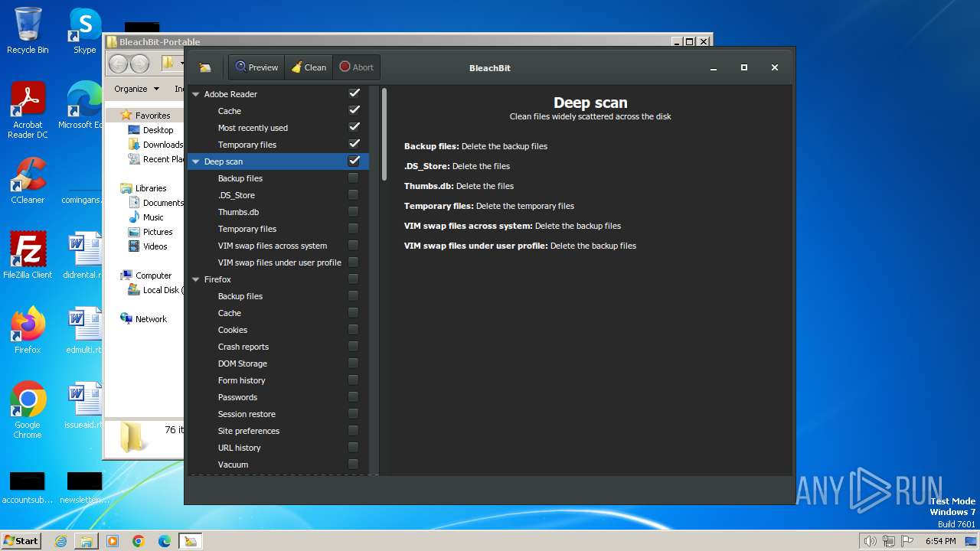Collapse the Firefox group
This screenshot has height=551, width=980.
point(196,279)
